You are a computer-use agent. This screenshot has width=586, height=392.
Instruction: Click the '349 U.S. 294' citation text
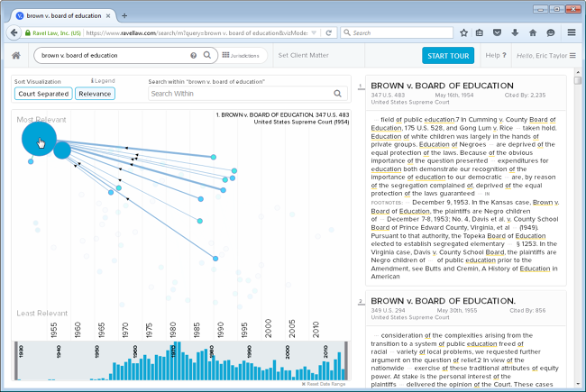tap(388, 310)
